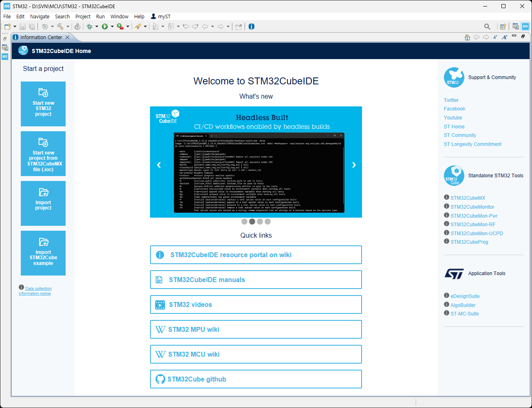Click the Open Perspective icon
Viewport: 532px width, 408px height.
coord(503,26)
